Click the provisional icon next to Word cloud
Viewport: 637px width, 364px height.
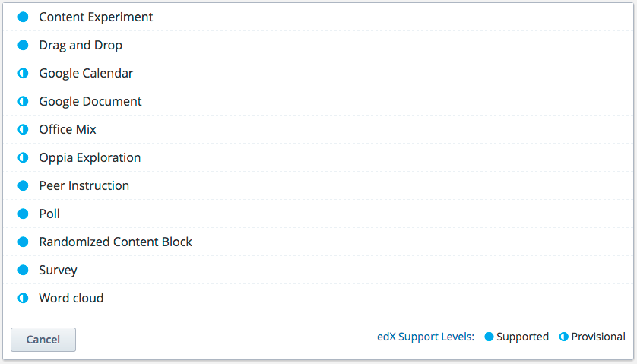click(23, 298)
